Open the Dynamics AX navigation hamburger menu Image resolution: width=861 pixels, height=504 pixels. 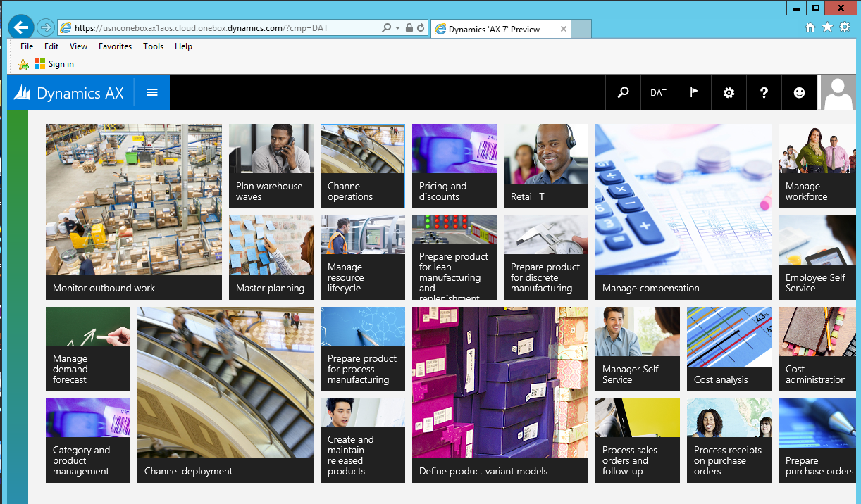point(152,92)
